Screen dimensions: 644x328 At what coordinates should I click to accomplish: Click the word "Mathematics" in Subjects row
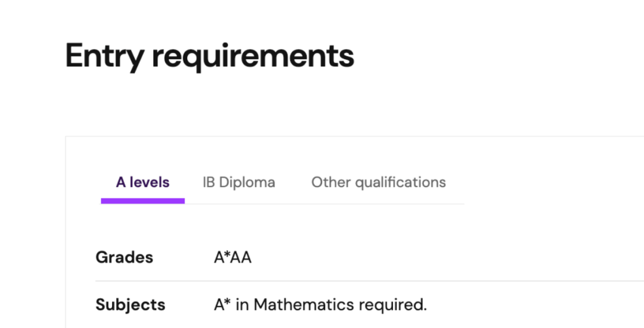click(304, 305)
